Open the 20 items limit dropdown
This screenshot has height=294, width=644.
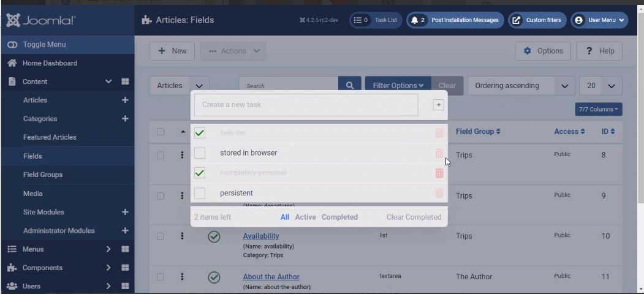(x=600, y=86)
